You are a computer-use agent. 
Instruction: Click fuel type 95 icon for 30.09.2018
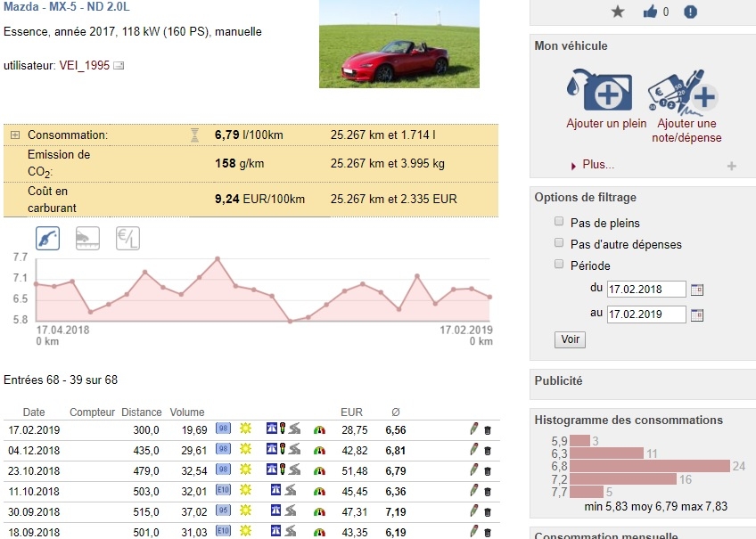pyautogui.click(x=223, y=510)
